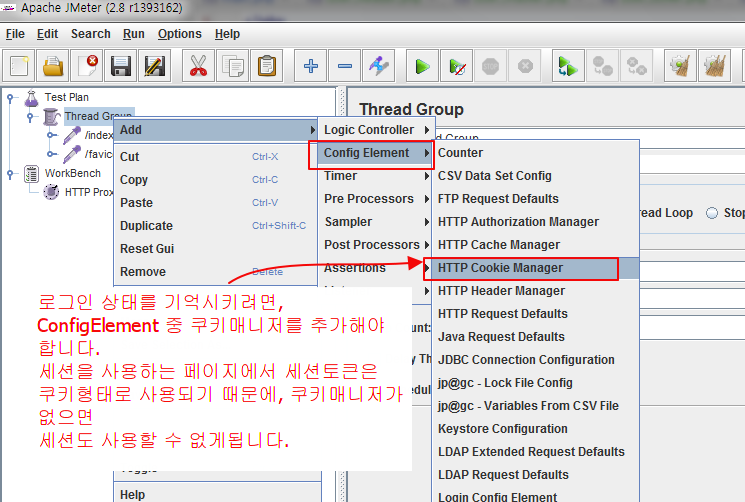Click the Clear broom icon
Image resolution: width=745 pixels, height=502 pixels.
tap(680, 66)
